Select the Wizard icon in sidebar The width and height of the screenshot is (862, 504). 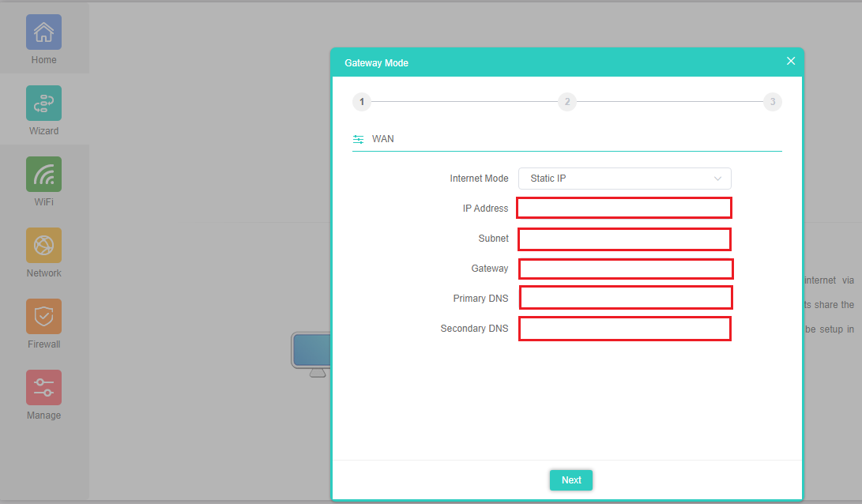[43, 103]
